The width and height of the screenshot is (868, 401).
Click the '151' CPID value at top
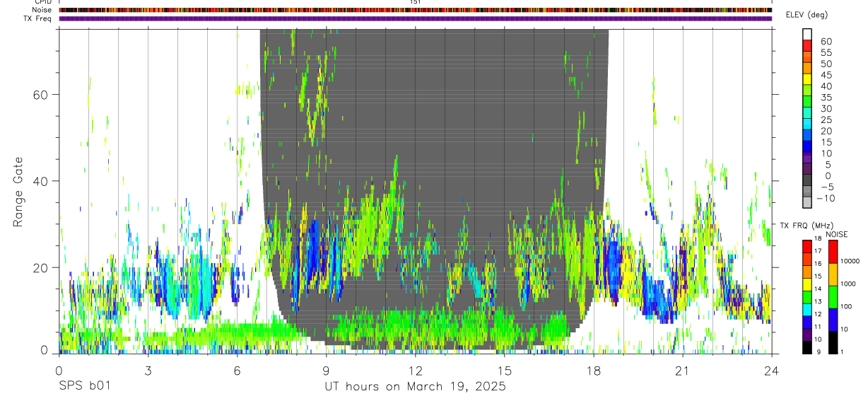click(416, 2)
